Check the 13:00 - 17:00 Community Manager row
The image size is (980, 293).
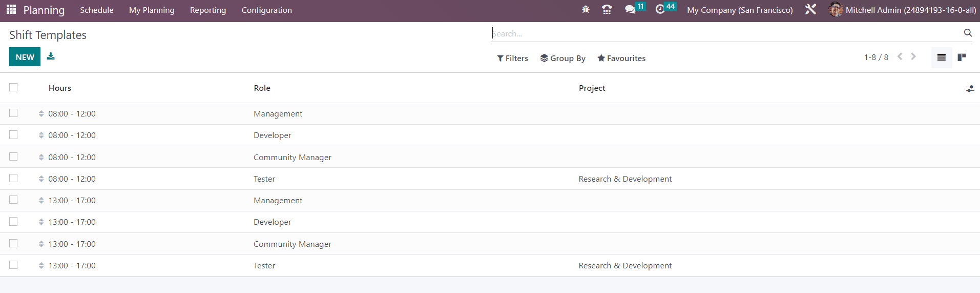point(13,243)
